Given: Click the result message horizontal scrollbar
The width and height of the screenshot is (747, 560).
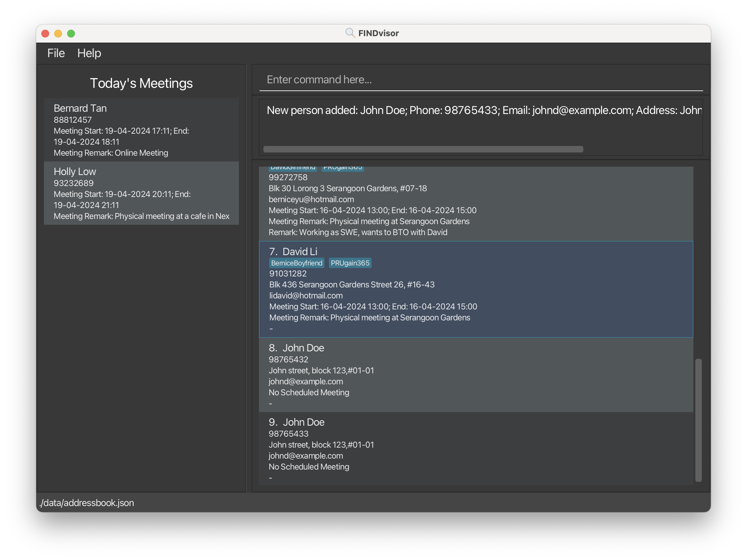Looking at the screenshot, I should coord(423,149).
